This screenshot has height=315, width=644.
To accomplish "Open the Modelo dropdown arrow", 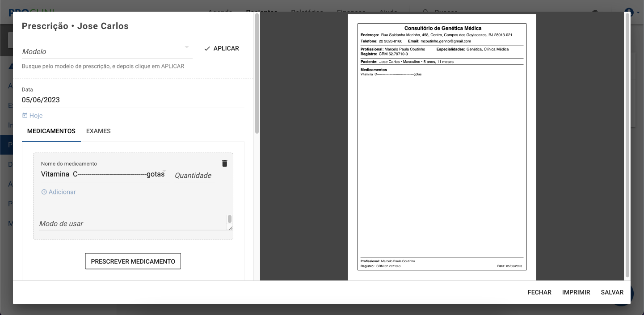I will click(187, 47).
